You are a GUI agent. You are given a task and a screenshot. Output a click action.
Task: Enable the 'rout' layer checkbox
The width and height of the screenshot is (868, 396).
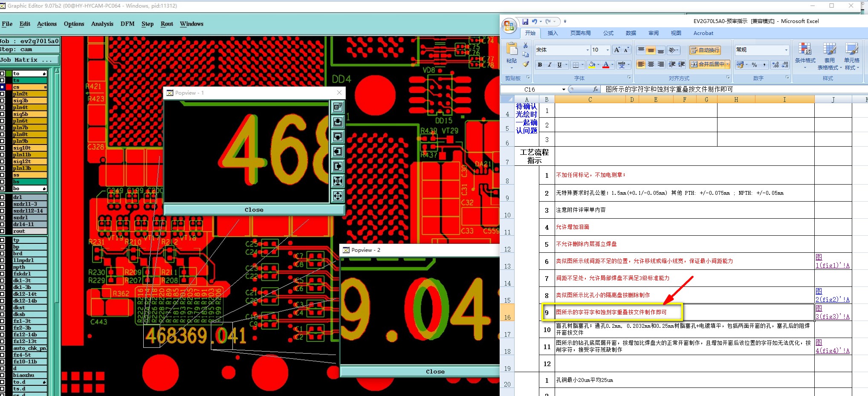coord(2,231)
